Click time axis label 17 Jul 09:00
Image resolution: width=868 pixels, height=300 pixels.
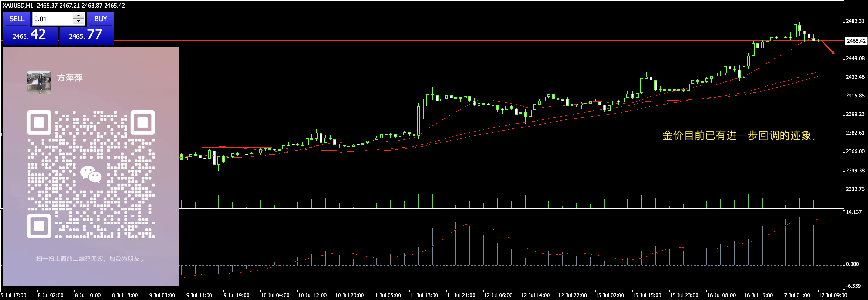click(833, 295)
